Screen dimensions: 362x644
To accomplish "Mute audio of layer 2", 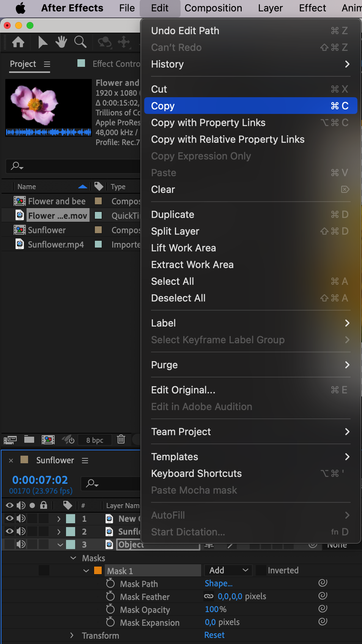I will tap(21, 531).
